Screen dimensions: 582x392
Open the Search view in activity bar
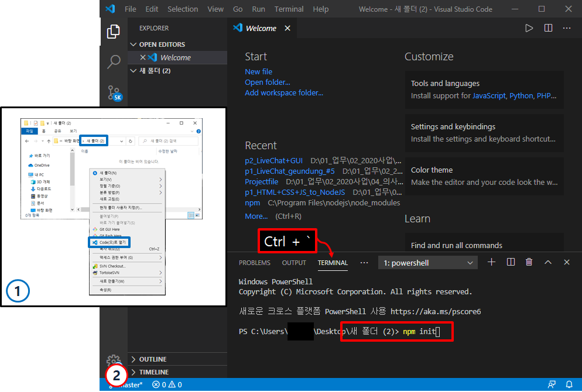pyautogui.click(x=114, y=61)
